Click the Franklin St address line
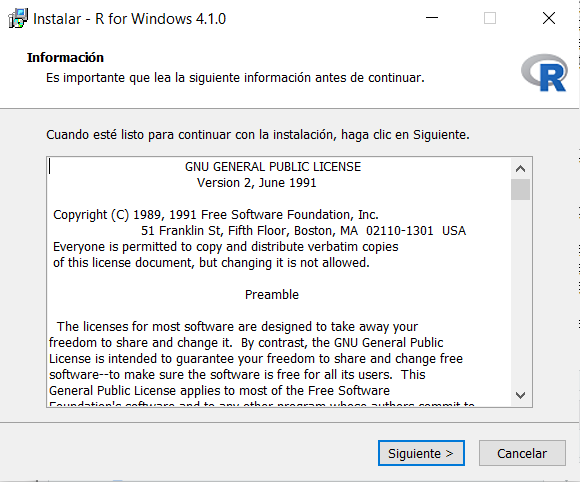 point(303,231)
